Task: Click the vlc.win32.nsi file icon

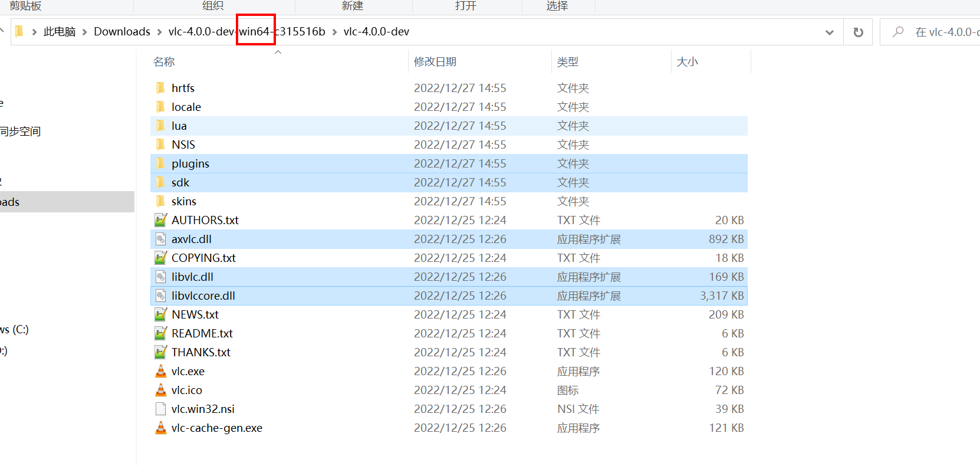Action: tap(160, 409)
